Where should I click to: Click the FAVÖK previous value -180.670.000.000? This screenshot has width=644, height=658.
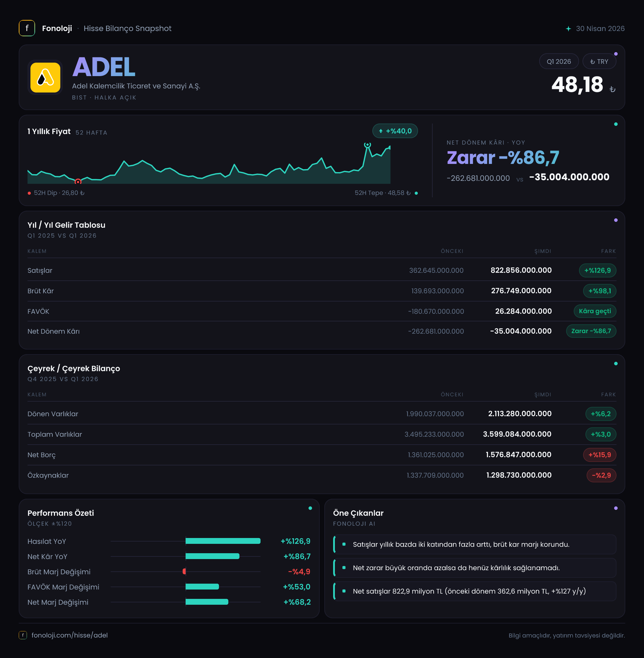436,311
